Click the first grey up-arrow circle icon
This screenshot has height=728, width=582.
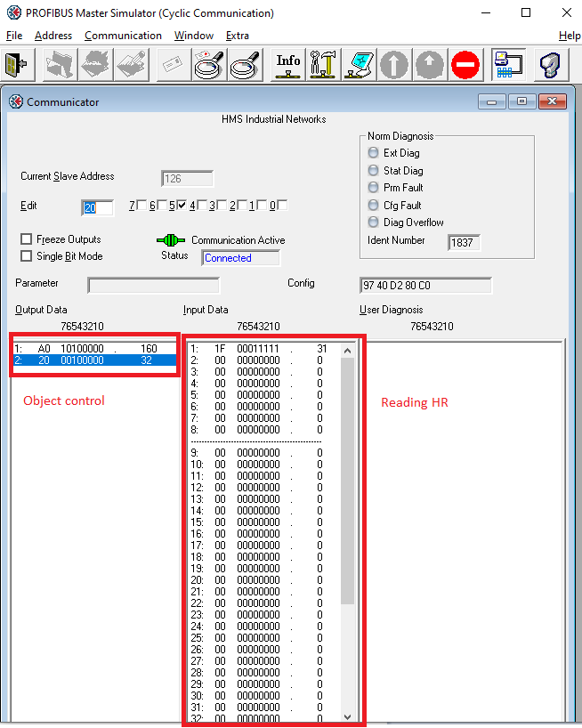coord(394,65)
